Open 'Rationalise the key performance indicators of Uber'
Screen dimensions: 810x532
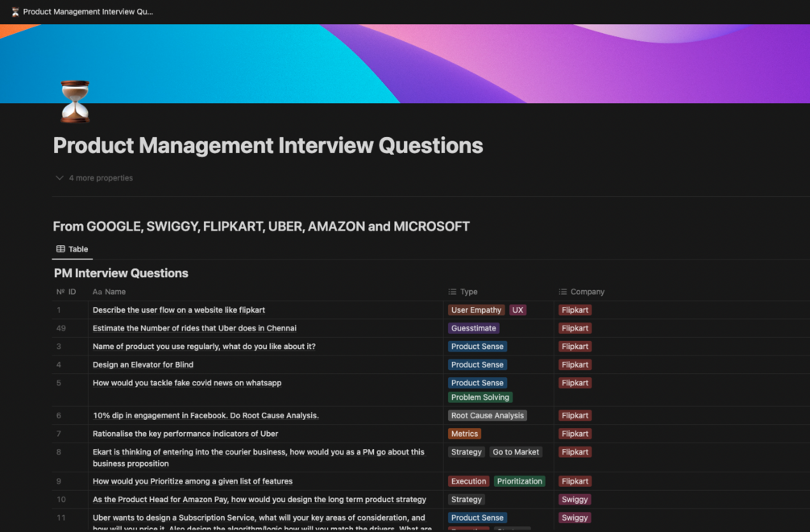tap(185, 434)
